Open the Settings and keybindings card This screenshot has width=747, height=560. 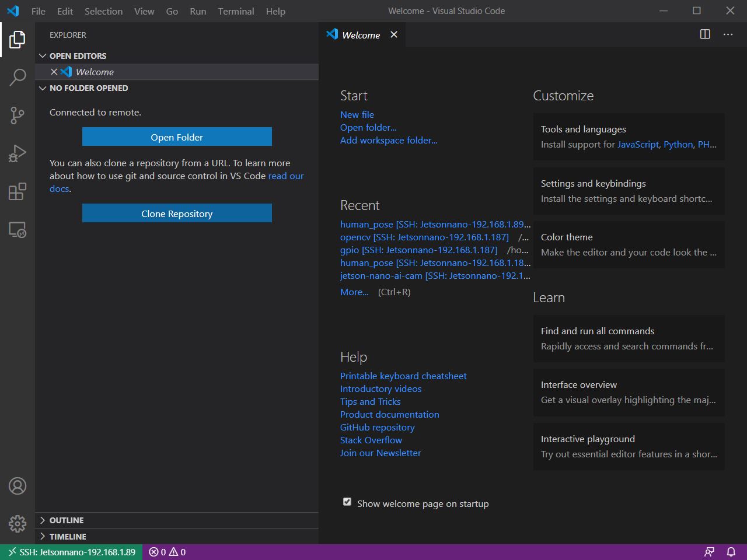pyautogui.click(x=629, y=191)
